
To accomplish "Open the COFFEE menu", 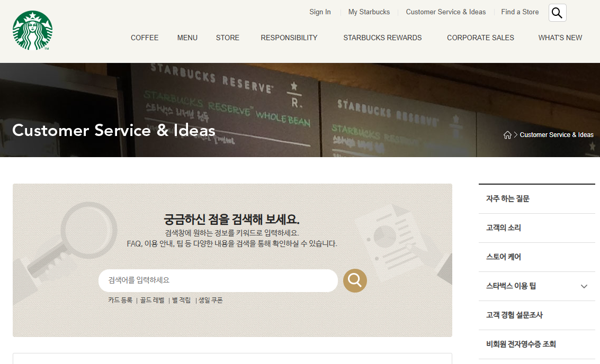I will pos(144,38).
